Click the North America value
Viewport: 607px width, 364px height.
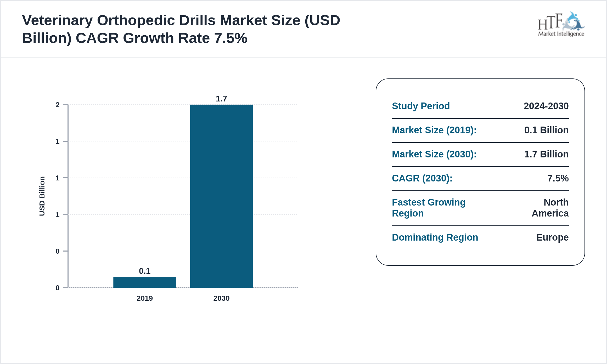point(550,208)
